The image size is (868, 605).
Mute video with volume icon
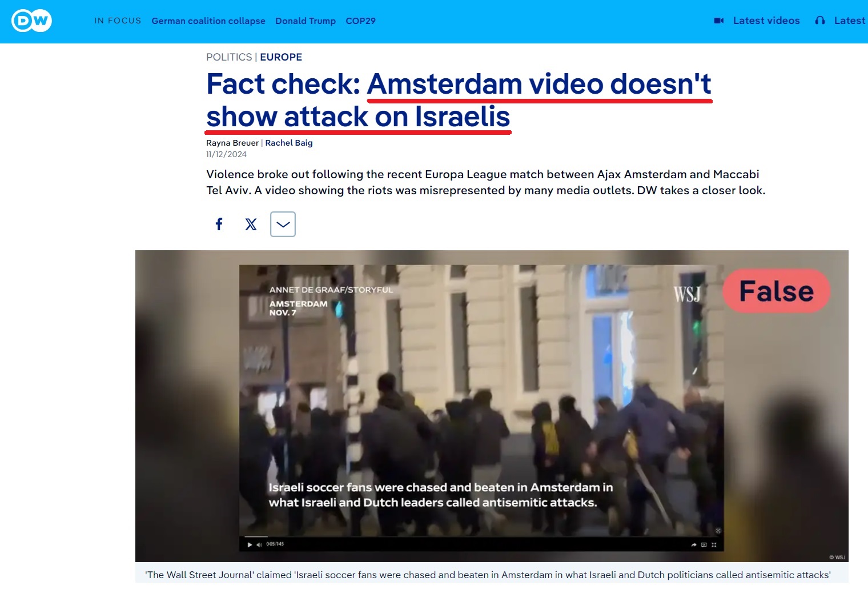259,544
